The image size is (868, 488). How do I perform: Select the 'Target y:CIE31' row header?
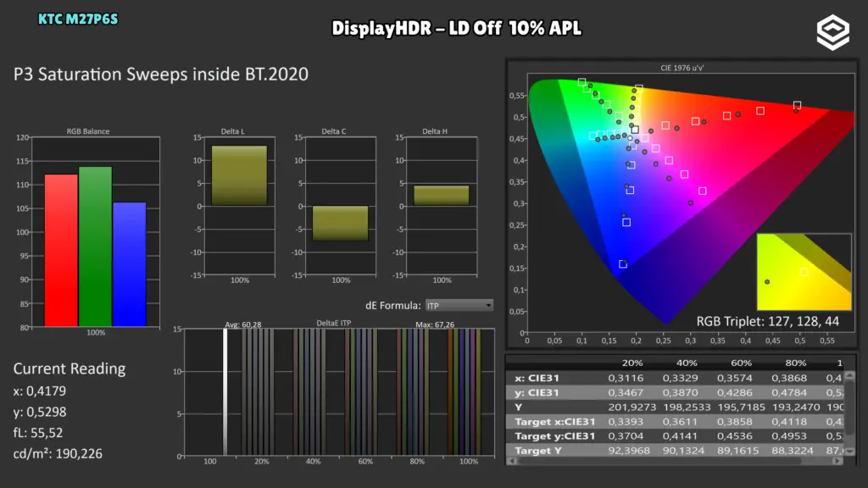555,436
